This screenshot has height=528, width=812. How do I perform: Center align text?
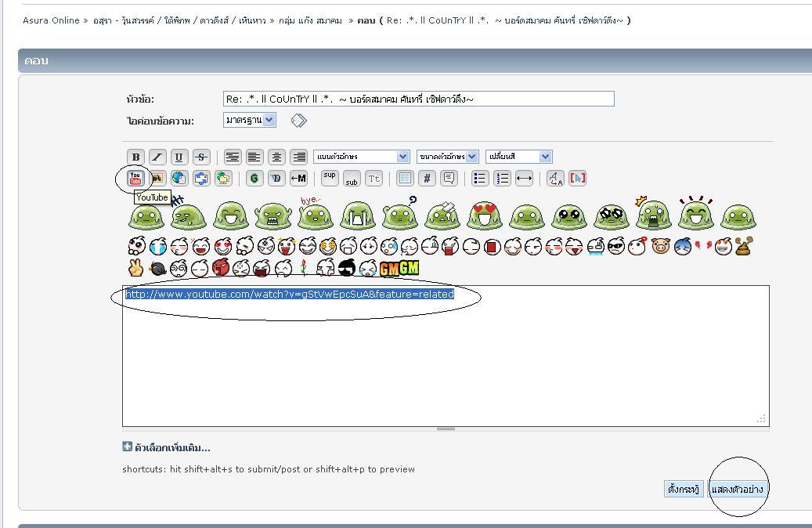[x=276, y=157]
